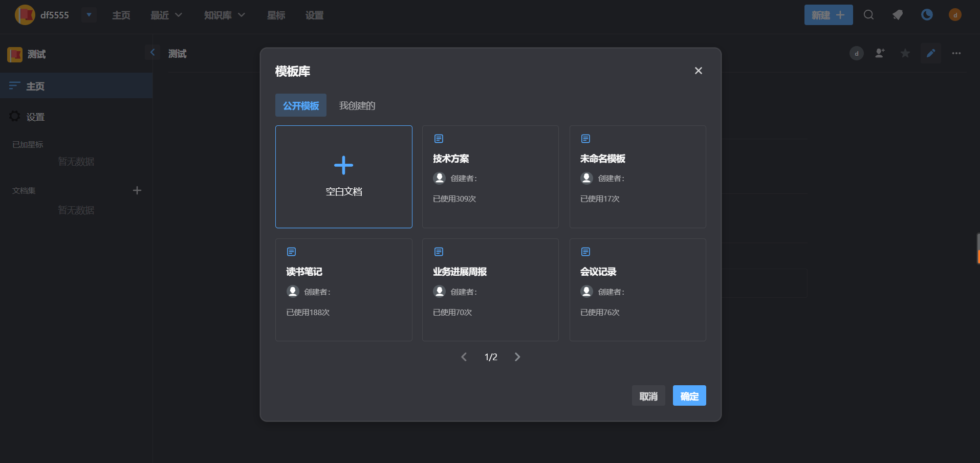Toggle dark mode with the moon icon
Viewport: 980px width, 463px height.
(x=927, y=15)
